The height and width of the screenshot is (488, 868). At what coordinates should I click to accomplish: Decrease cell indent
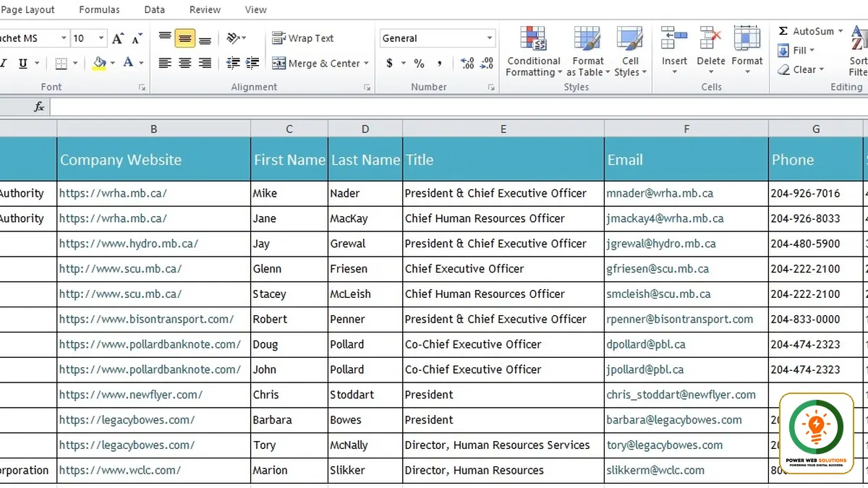233,64
